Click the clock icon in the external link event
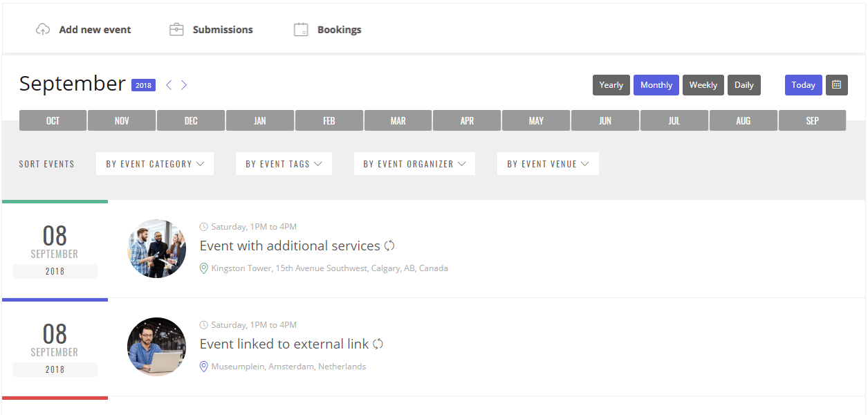868x415 pixels. 204,325
